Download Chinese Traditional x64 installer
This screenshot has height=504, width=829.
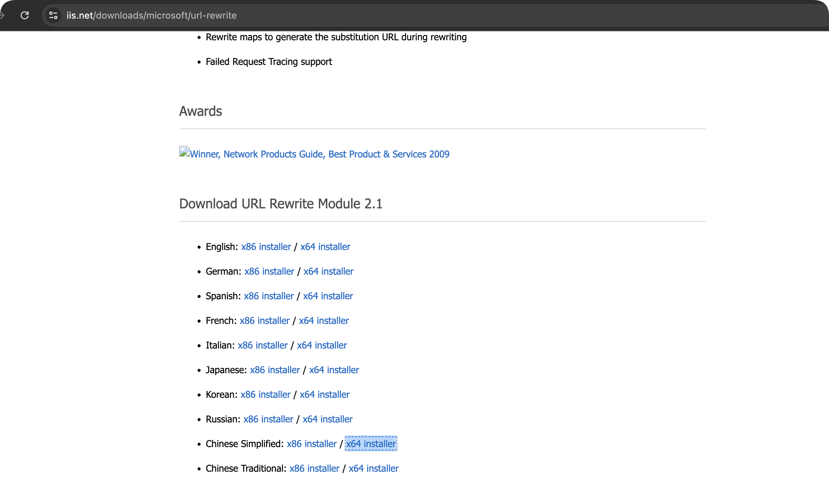[x=373, y=468]
